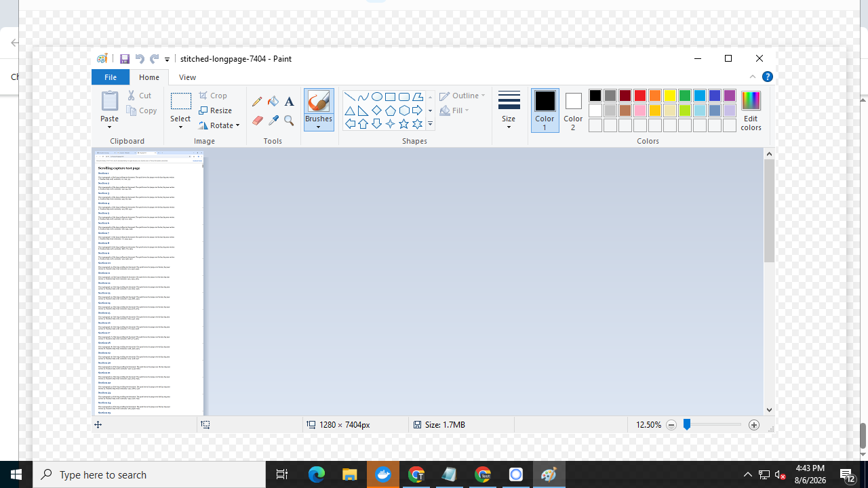Choose the Pentagon shape
The width and height of the screenshot is (868, 488).
(x=391, y=110)
